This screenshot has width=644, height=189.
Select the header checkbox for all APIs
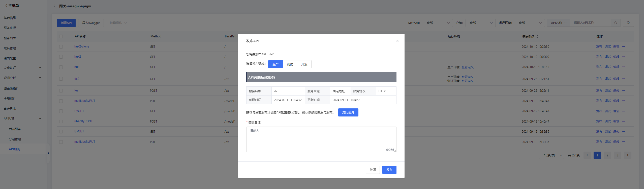coord(61,36)
